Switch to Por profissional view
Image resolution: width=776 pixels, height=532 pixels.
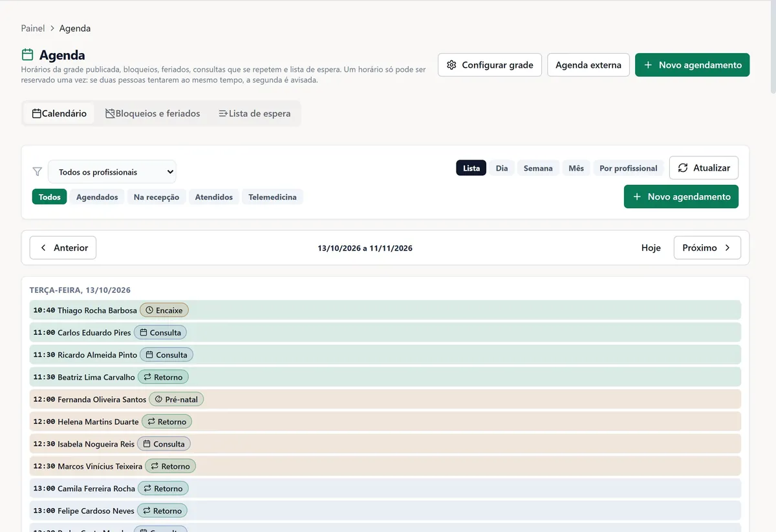pos(629,168)
